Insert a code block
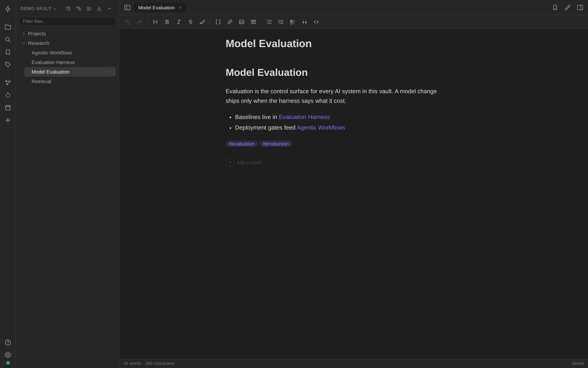 click(x=316, y=22)
